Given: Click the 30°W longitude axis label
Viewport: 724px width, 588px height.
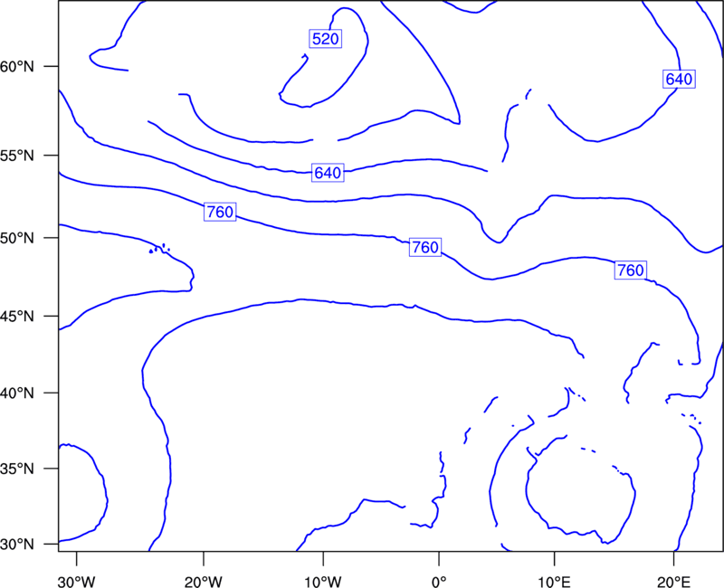Looking at the screenshot, I should pos(77,582).
